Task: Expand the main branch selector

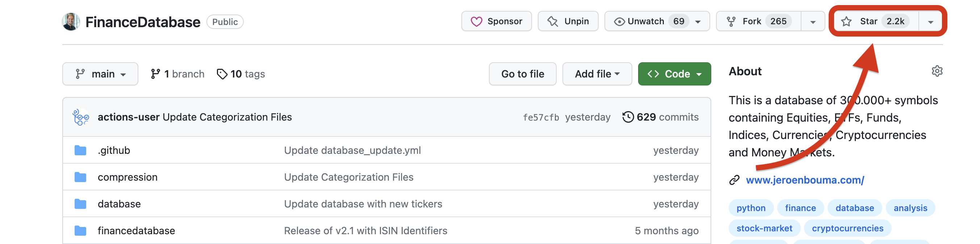Action: [100, 74]
